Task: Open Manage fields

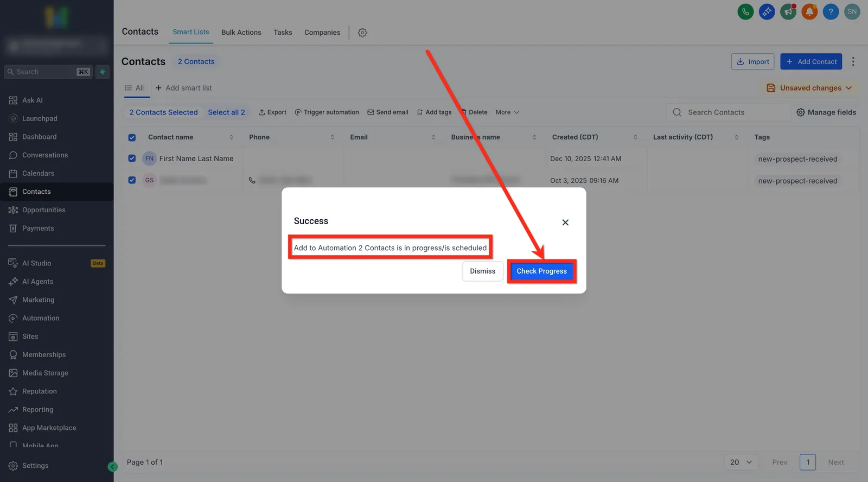Action: [x=826, y=112]
